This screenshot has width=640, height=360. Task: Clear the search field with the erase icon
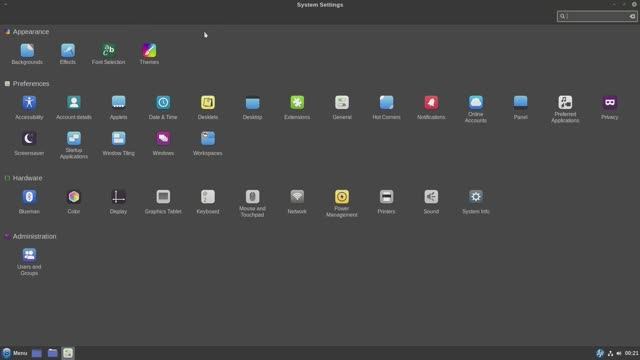click(x=632, y=16)
